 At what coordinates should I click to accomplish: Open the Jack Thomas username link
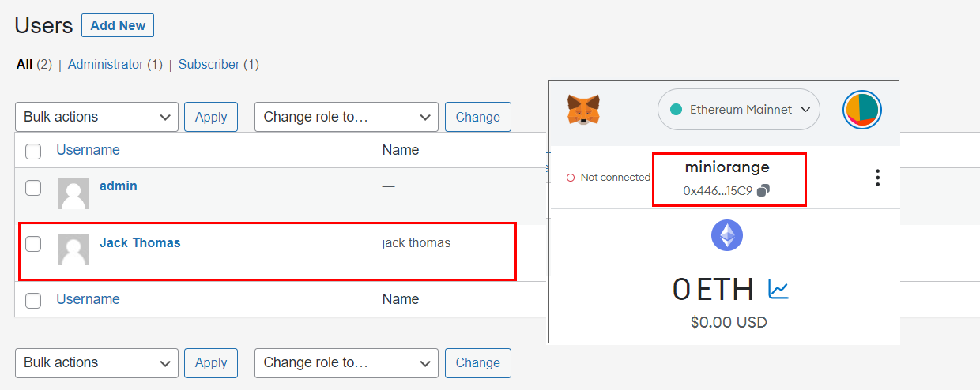coord(140,243)
